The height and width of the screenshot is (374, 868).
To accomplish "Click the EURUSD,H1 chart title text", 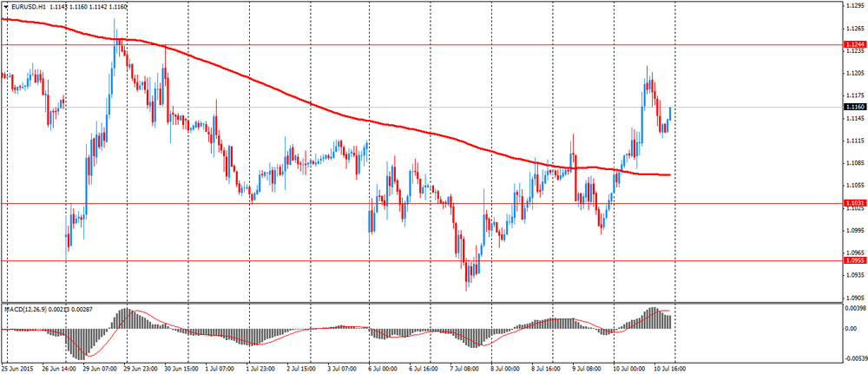I will [x=30, y=7].
